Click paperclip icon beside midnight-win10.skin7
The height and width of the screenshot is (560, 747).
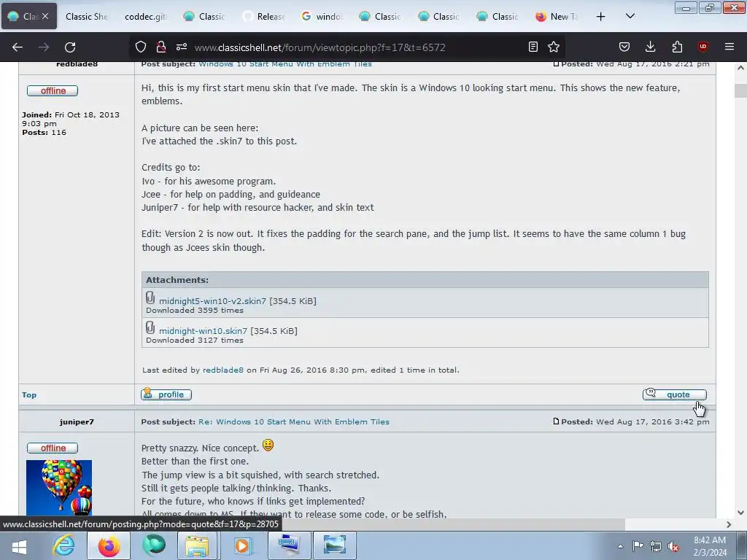(150, 327)
